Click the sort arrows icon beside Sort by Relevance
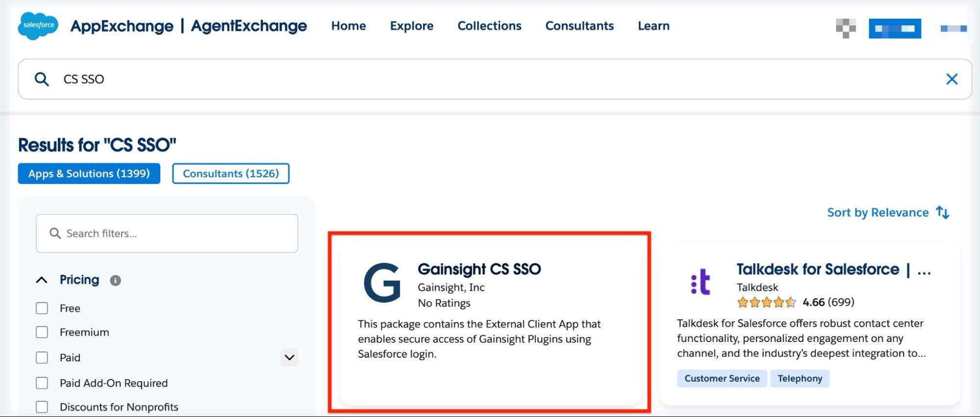This screenshot has width=980, height=417. tap(942, 212)
